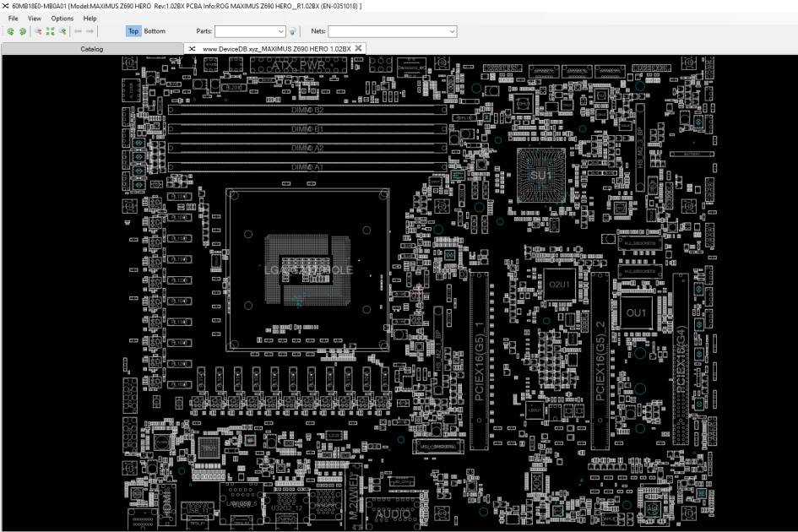Select the U32G2_12 USB connector
This screenshot has height=532, width=798.
click(286, 508)
